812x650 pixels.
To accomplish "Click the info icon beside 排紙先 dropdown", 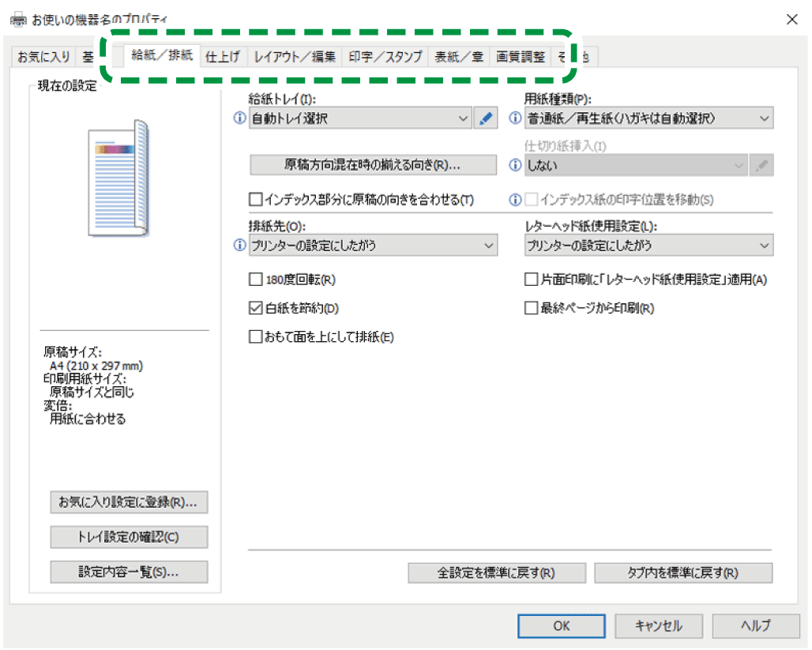I will (240, 246).
